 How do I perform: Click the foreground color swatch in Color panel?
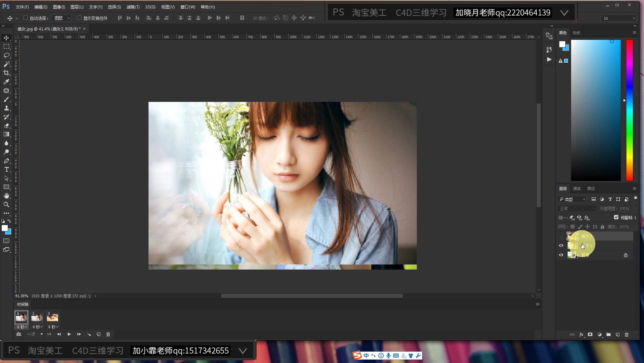point(562,44)
